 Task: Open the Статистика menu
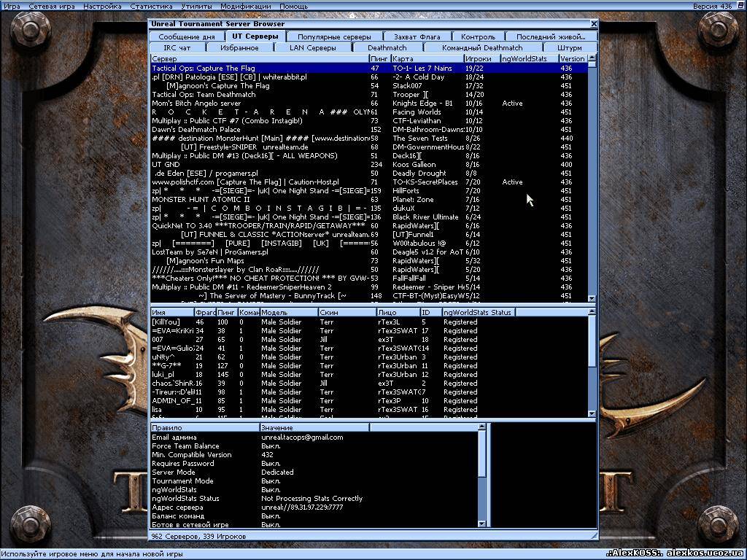click(151, 6)
